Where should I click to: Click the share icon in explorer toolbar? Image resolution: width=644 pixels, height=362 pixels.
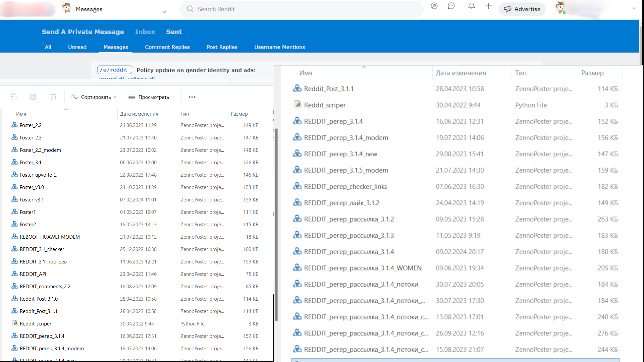pos(33,97)
